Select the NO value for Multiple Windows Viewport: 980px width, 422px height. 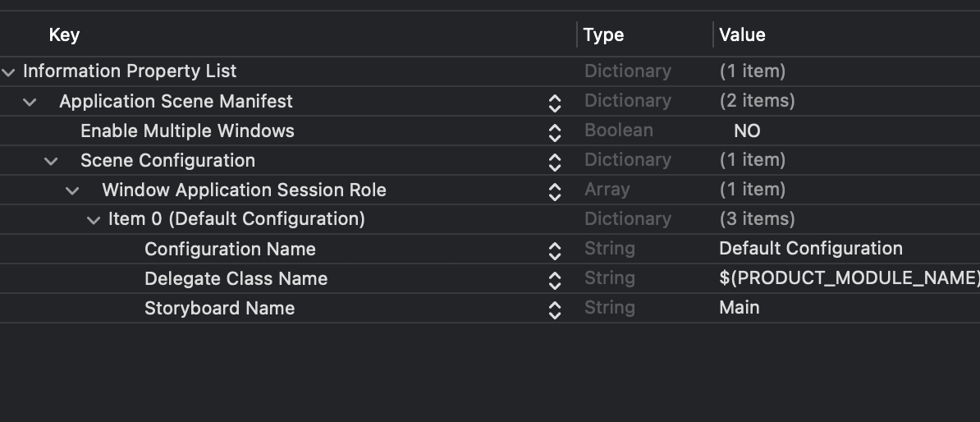click(x=747, y=131)
